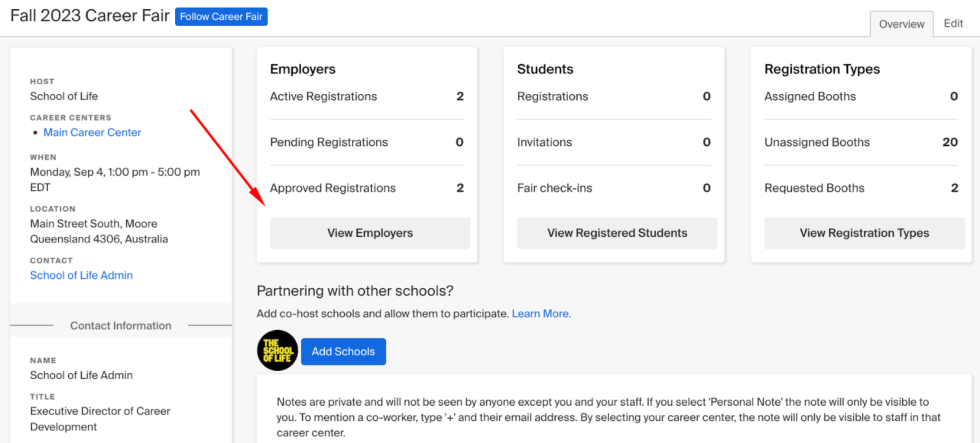Click the Follow Career Fair button

(x=221, y=17)
